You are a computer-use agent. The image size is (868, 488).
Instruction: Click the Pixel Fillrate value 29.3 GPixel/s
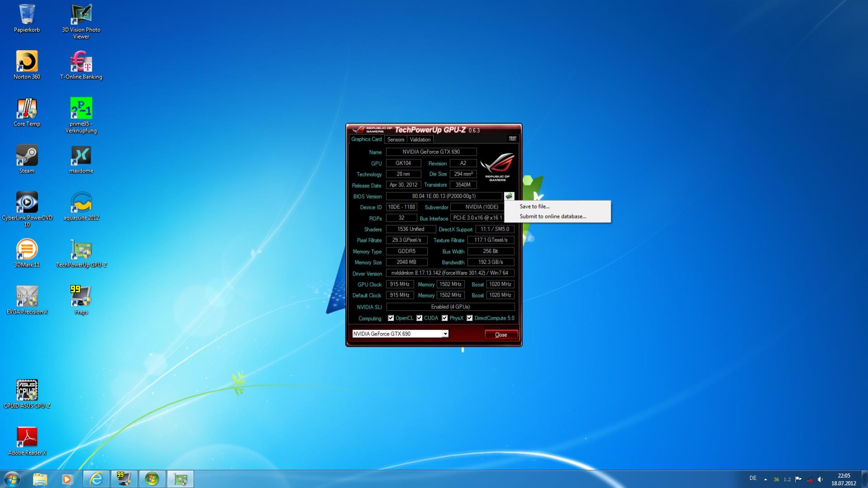click(407, 240)
